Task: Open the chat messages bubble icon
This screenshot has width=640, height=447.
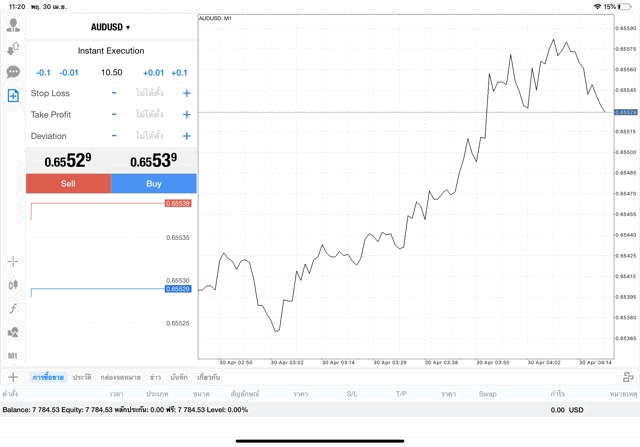Action: tap(13, 72)
